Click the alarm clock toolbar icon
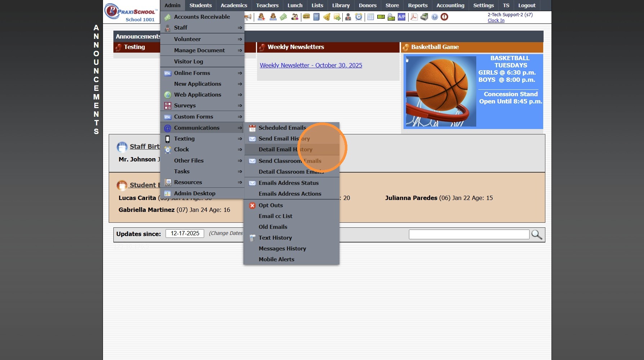644x360 pixels. (x=359, y=17)
